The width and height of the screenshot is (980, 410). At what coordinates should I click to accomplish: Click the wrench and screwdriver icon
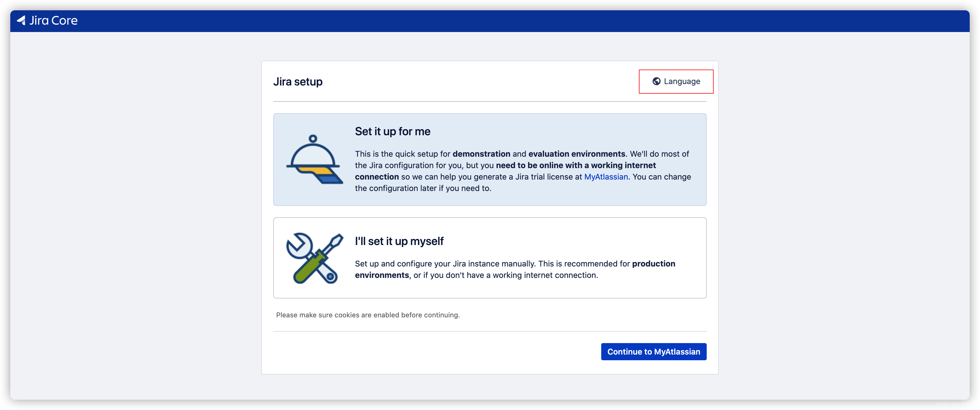point(314,258)
